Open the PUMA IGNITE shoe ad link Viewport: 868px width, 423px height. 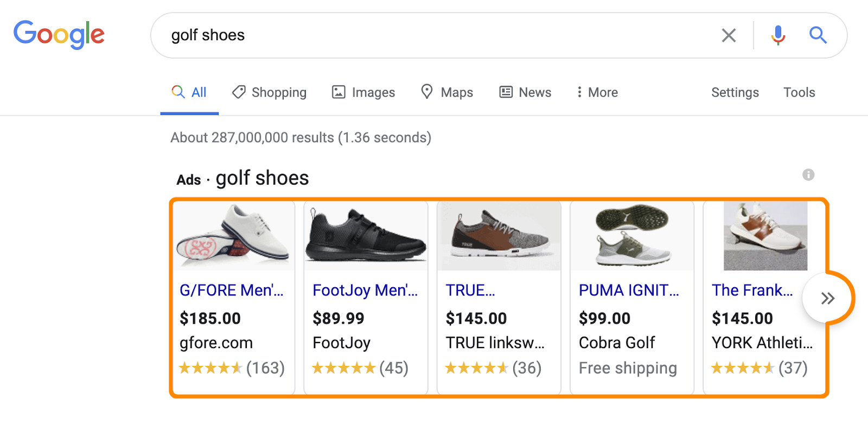[629, 291]
